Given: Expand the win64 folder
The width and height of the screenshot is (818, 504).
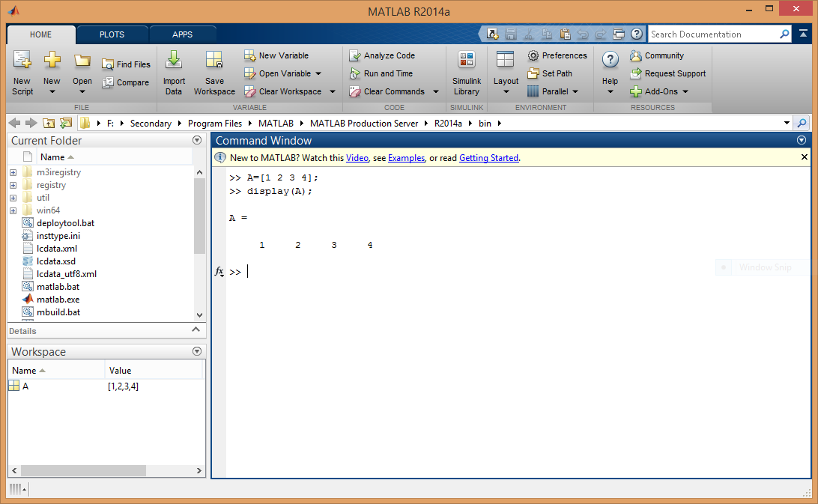Looking at the screenshot, I should tap(13, 210).
